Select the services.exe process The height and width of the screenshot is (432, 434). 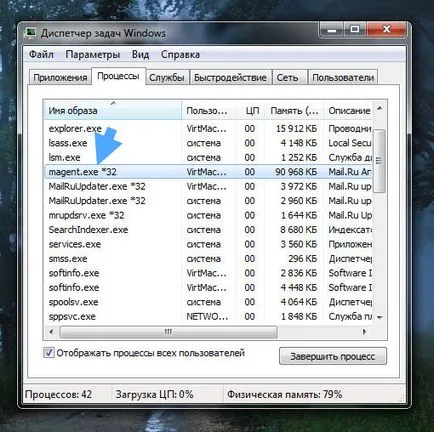pyautogui.click(x=208, y=244)
